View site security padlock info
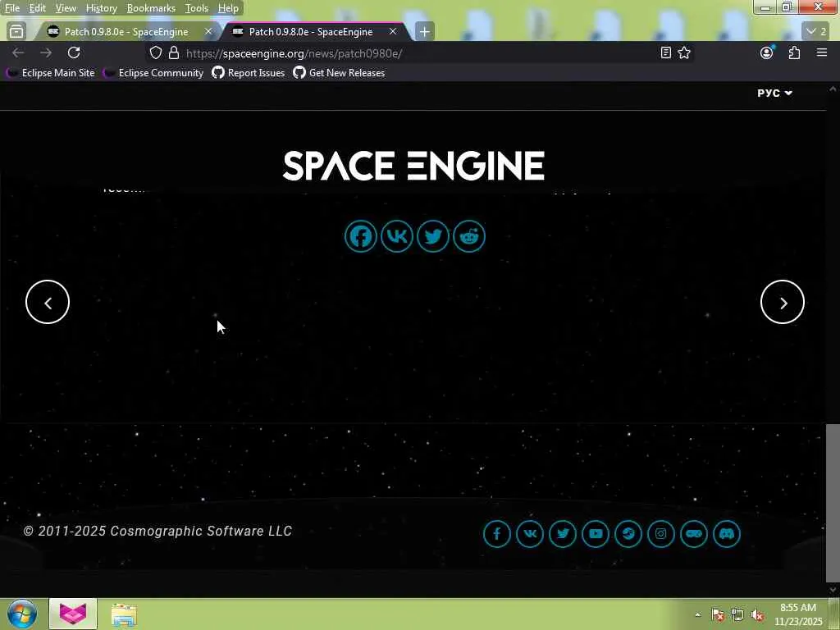Viewport: 840px width, 630px height. click(x=174, y=53)
